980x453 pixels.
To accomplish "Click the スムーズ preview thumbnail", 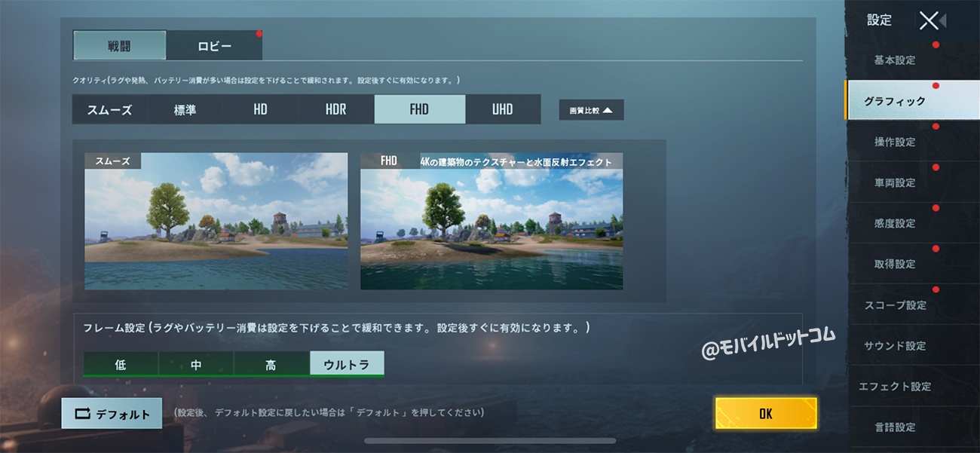I will coord(216,221).
